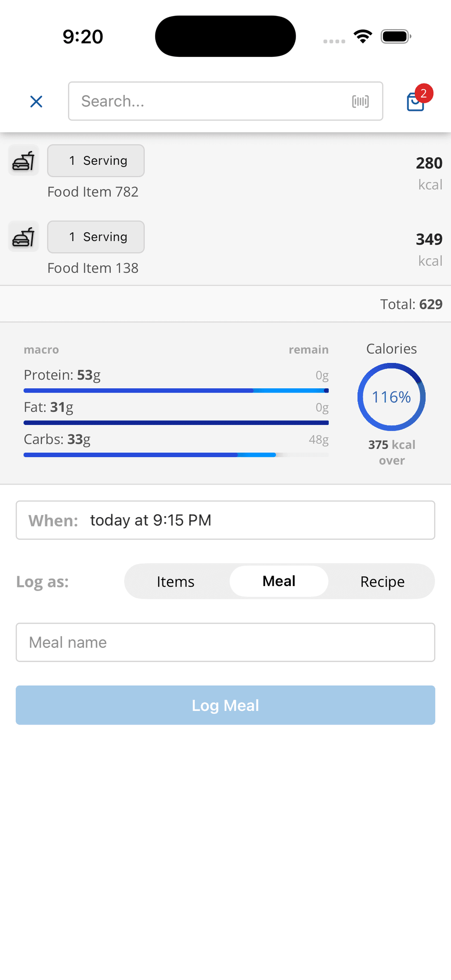The width and height of the screenshot is (451, 980).
Task: Tap the battery status icon
Action: pos(396,37)
